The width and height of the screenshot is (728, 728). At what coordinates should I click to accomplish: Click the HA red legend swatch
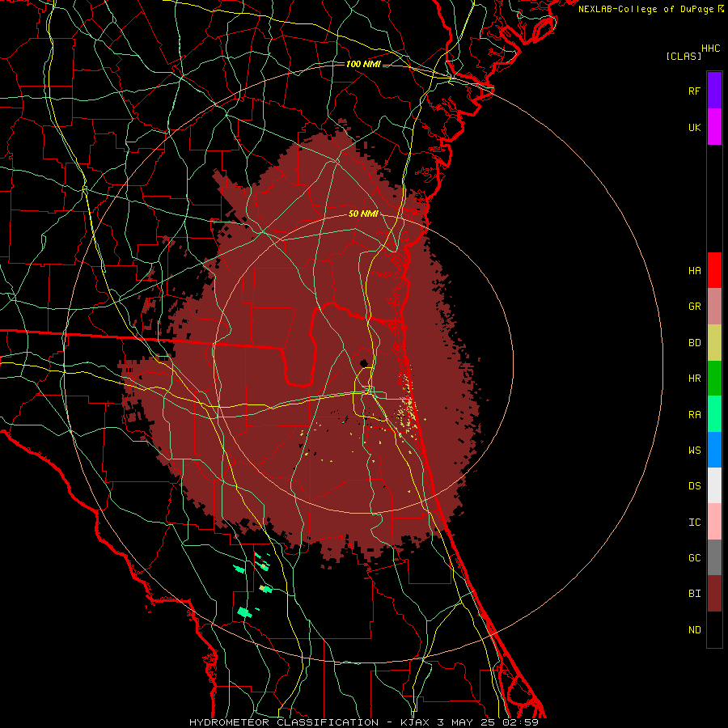(714, 270)
